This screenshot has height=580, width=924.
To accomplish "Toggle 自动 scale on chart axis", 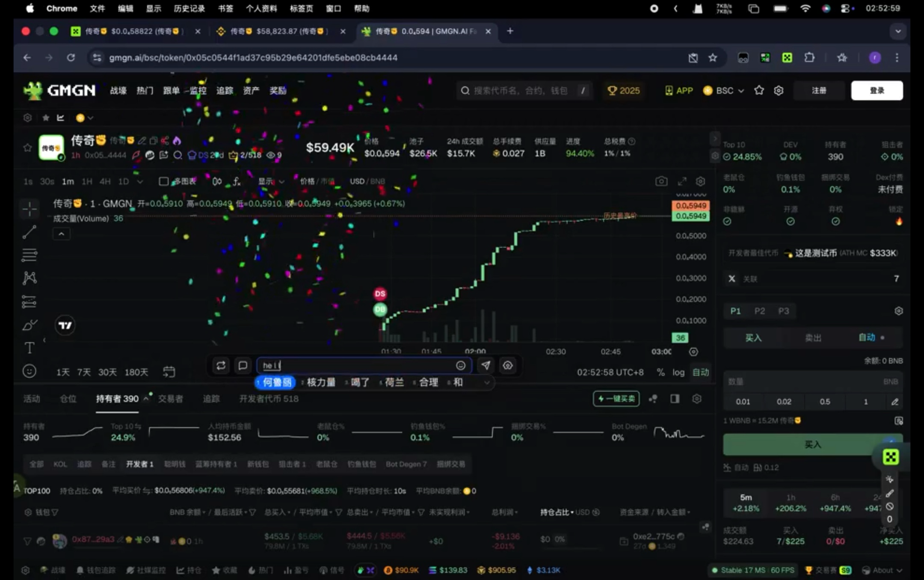I will tap(701, 372).
